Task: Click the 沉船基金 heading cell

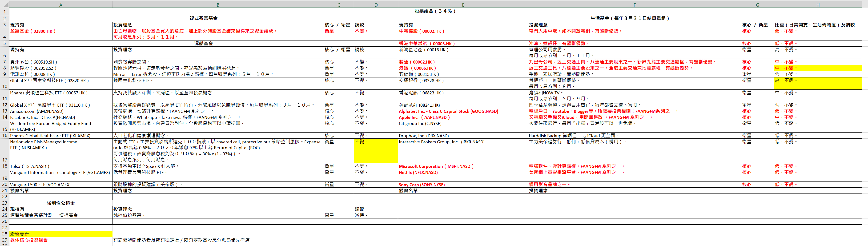Action: tap(204, 44)
